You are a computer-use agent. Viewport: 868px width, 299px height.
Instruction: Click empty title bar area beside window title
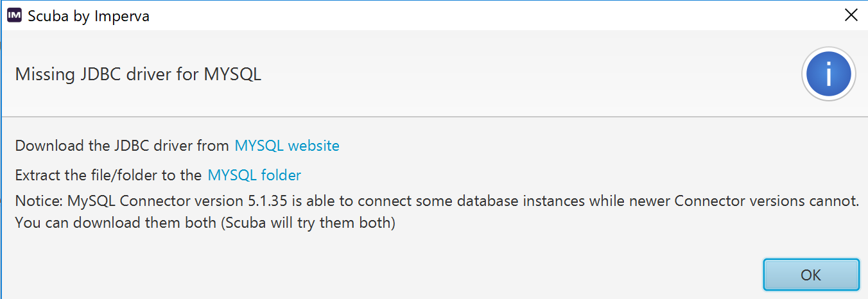coord(488,16)
